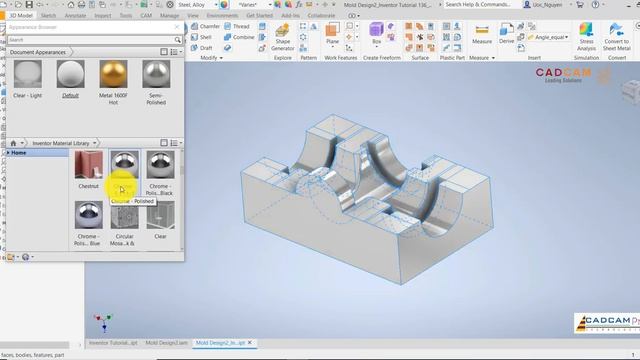This screenshot has height=360, width=640.
Task: Switch to the 3D Model tab
Action: (x=21, y=16)
